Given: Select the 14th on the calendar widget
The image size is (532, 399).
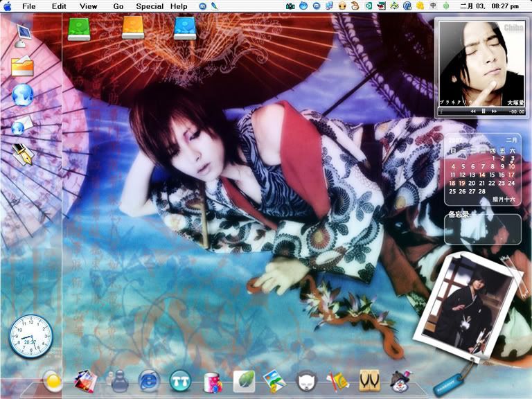Looking at the screenshot, I should (482, 175).
